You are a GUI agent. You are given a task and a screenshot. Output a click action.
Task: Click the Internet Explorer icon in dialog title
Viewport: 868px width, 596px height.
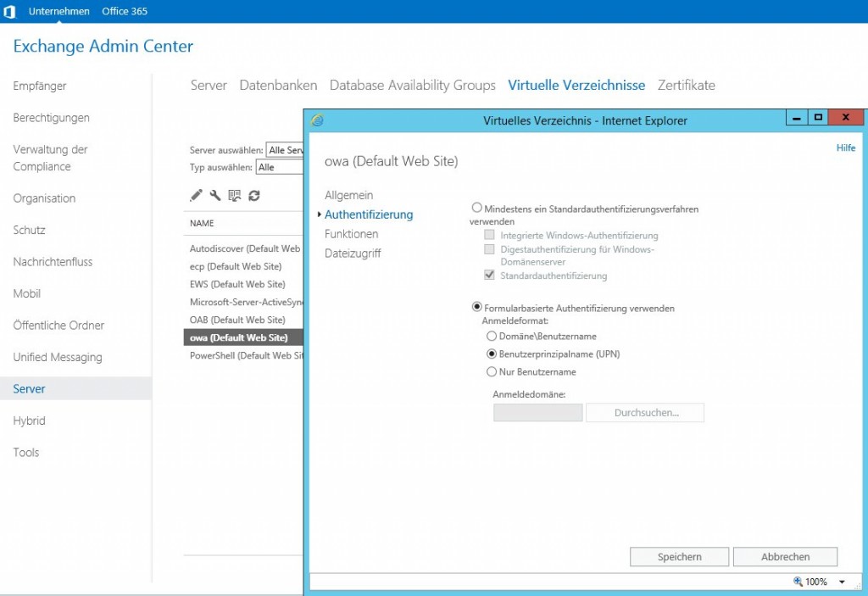318,120
